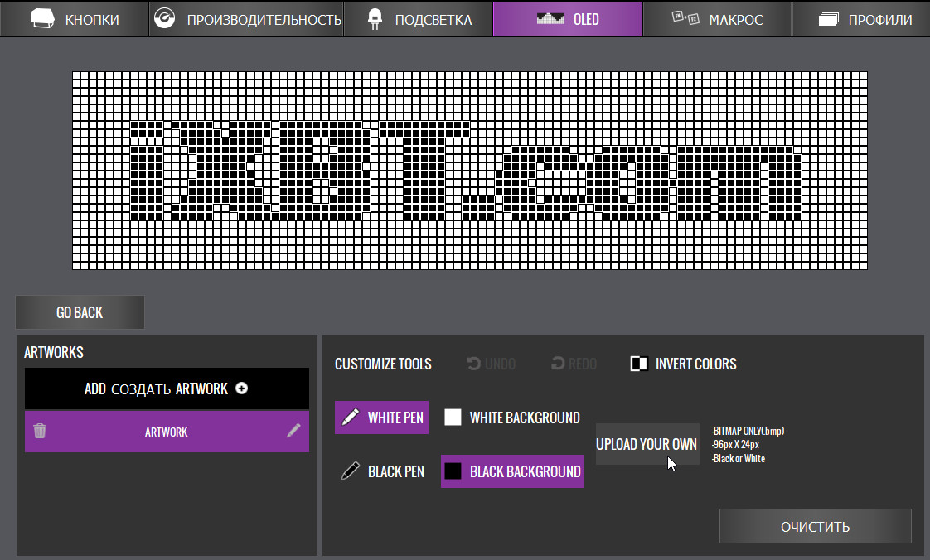Click the gauge icon in Производительность tab
930x560 pixels.
tap(164, 18)
